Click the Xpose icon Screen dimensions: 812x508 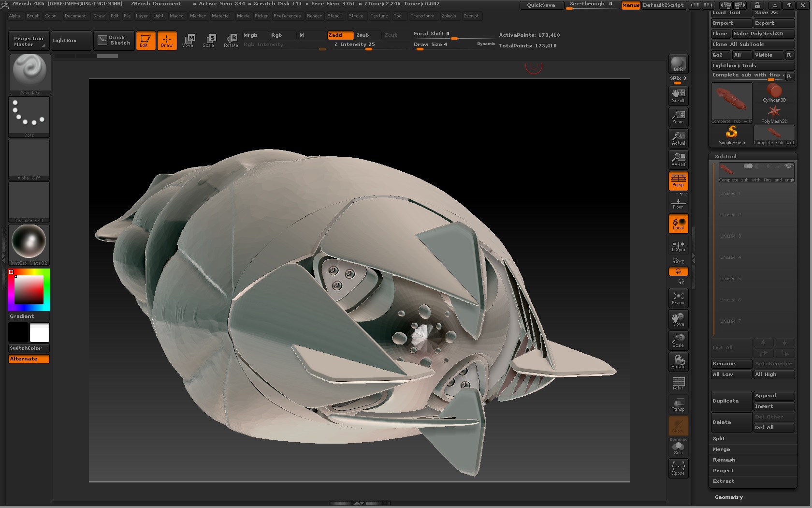coord(678,468)
